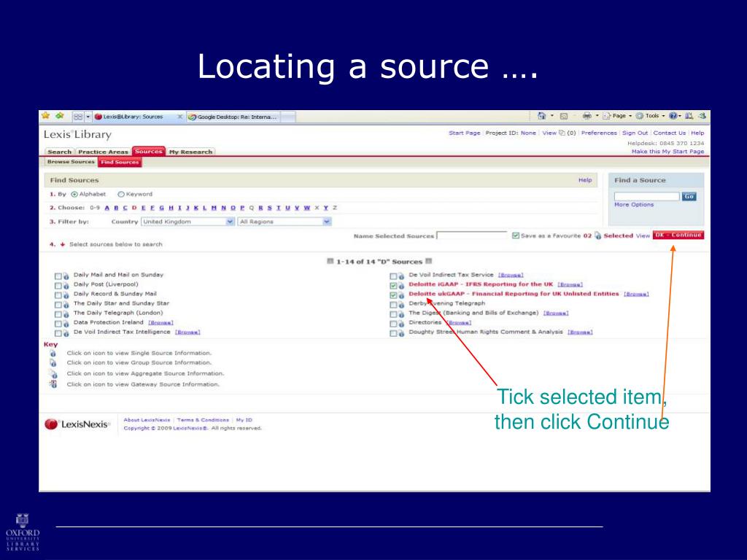Expand the Print icon dropdown arrow
The width and height of the screenshot is (747, 560).
point(597,116)
